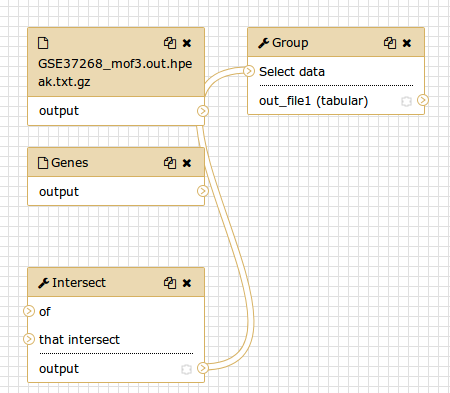Duplicate the Intersect tool node
Screen dimensions: 450x393
pyautogui.click(x=170, y=283)
